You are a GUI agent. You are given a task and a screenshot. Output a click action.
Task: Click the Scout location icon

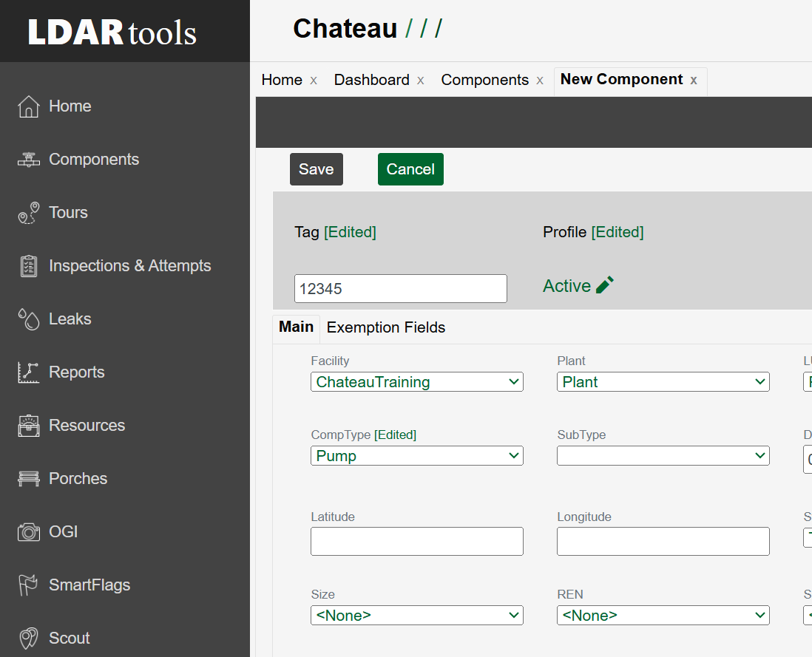tap(29, 639)
